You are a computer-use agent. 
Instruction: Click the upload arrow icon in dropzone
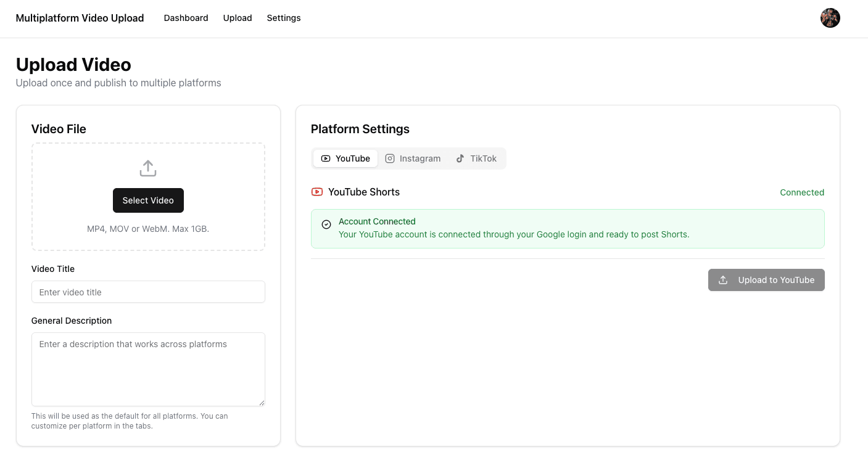point(148,168)
